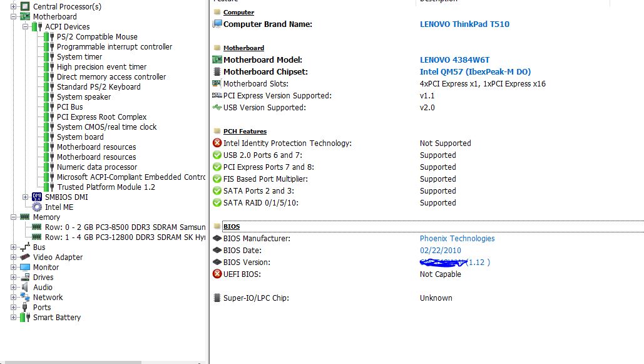Select memory Row: 0 Samsung module
644x364 pixels.
tap(125, 227)
